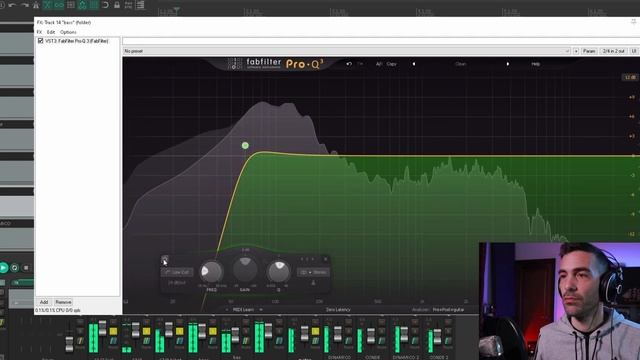Toggle the band power button above Low Cut
Screen dimensions: 640x360
coord(164,260)
